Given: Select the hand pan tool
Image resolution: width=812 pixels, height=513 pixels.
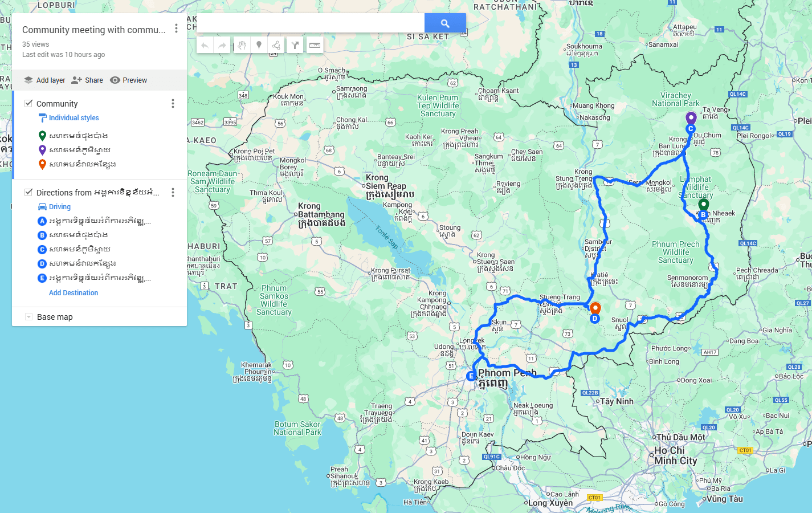Looking at the screenshot, I should [242, 45].
